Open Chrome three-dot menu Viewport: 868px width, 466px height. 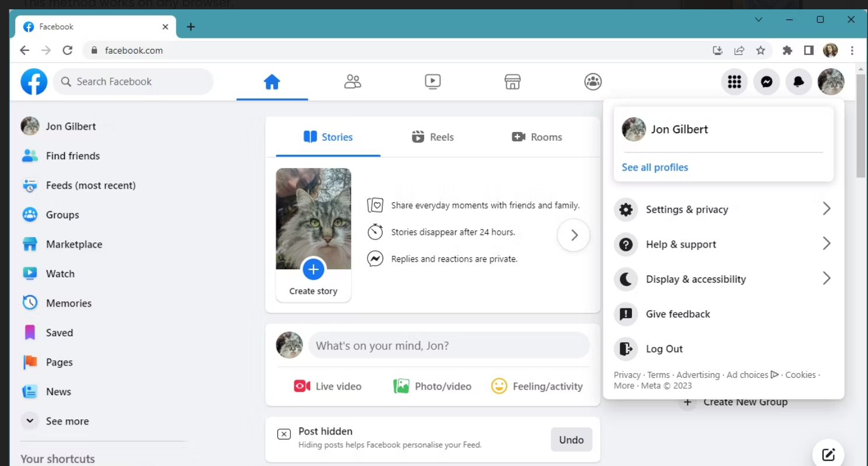852,50
